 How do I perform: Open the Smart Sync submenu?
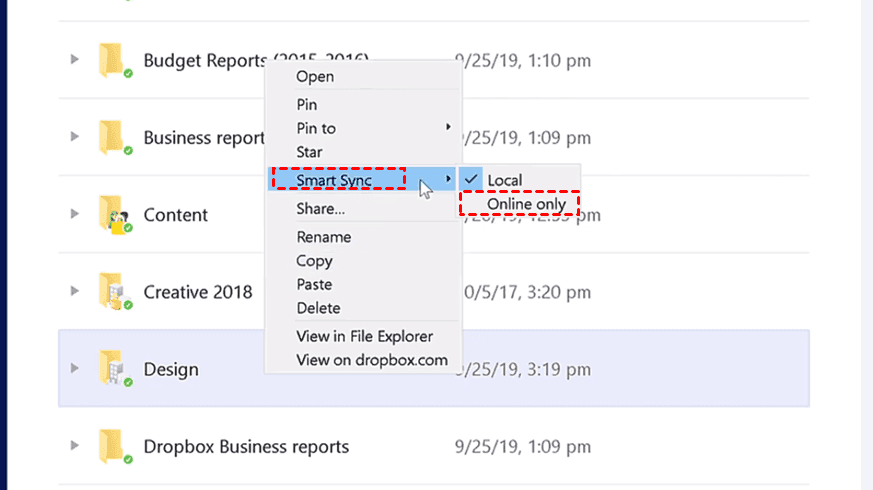[334, 180]
